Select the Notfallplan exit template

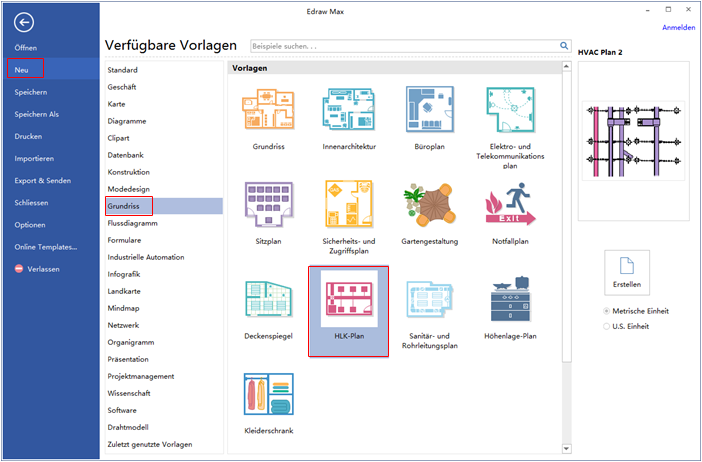510,204
